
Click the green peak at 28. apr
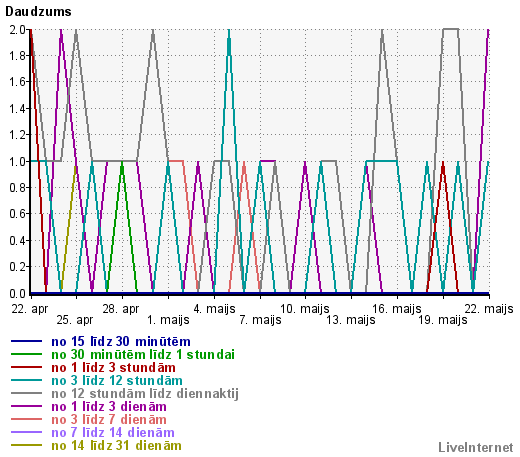click(122, 163)
